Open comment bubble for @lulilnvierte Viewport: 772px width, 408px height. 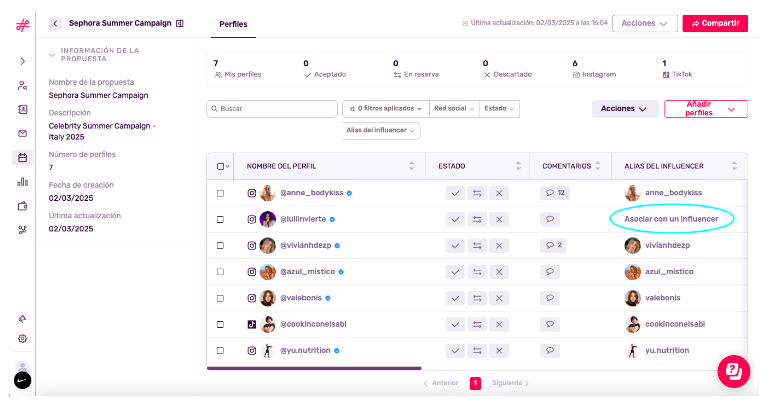coord(550,219)
